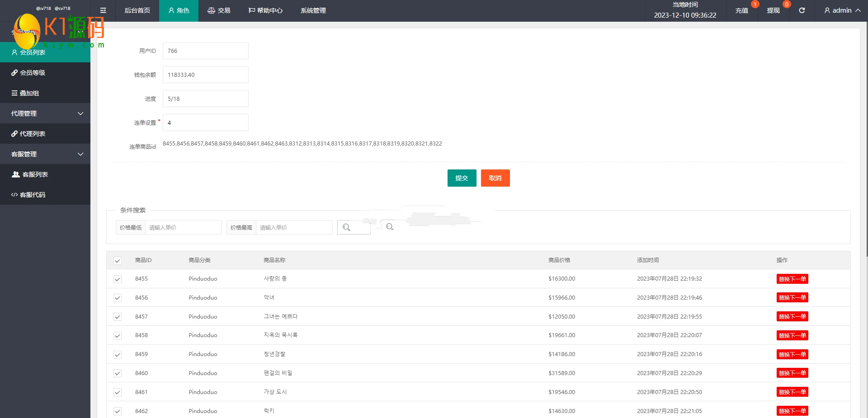The height and width of the screenshot is (418, 868).
Task: Switch to the 交易 top menu
Action: [219, 10]
